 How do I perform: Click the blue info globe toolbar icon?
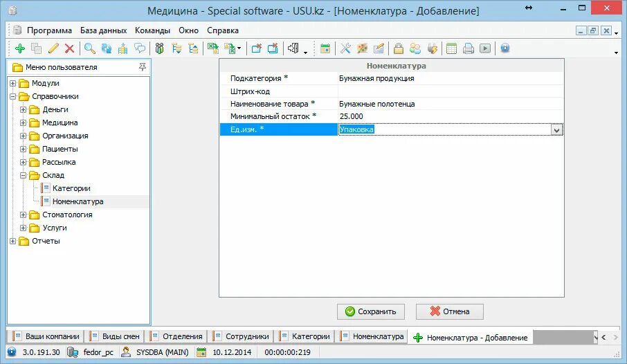pos(505,48)
